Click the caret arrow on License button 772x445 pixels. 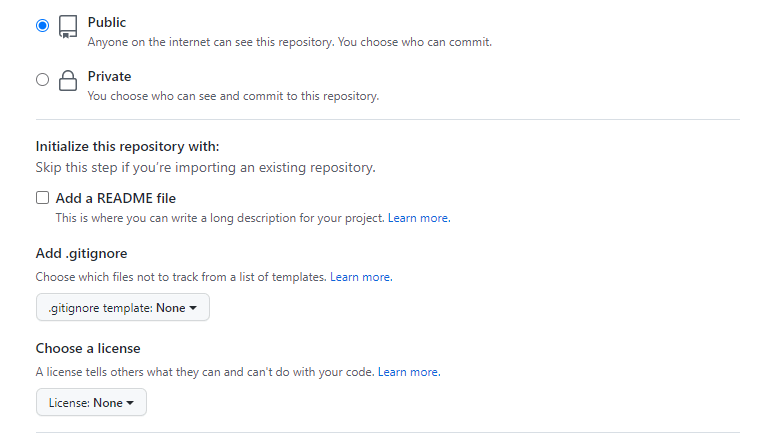tap(131, 403)
